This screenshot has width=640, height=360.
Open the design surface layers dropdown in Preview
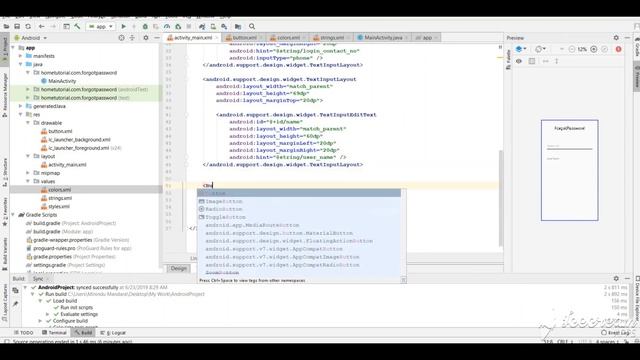click(521, 49)
